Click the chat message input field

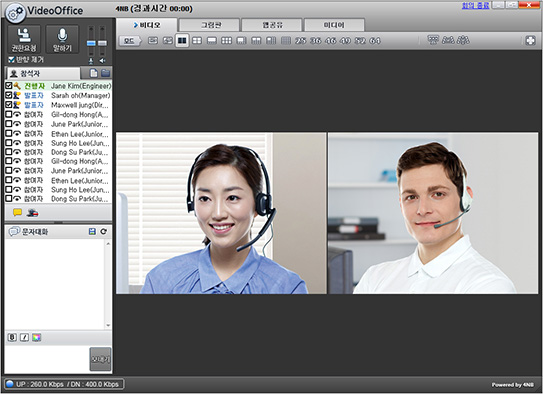click(47, 359)
